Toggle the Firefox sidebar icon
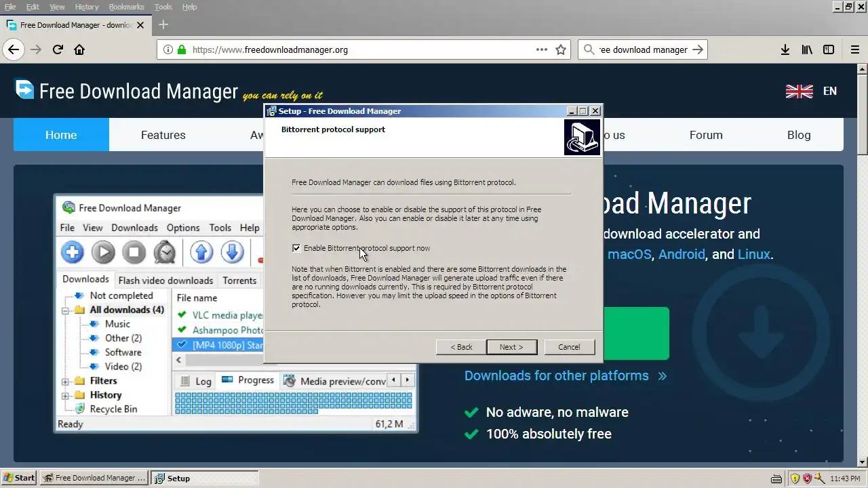868x488 pixels. (x=829, y=49)
